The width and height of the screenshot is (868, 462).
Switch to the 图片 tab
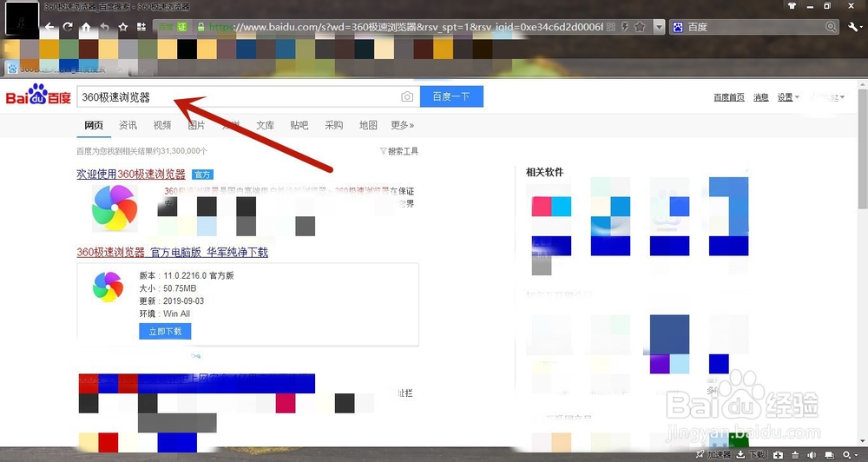click(196, 125)
